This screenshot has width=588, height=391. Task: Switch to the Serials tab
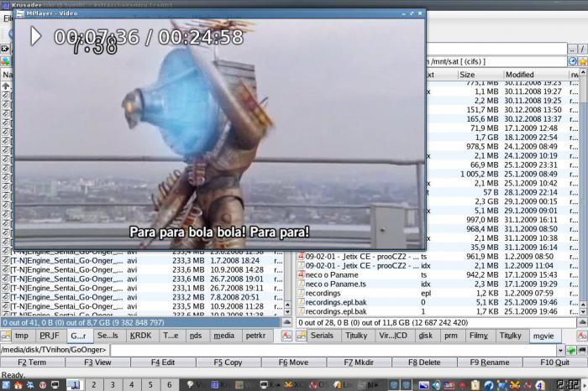click(322, 336)
